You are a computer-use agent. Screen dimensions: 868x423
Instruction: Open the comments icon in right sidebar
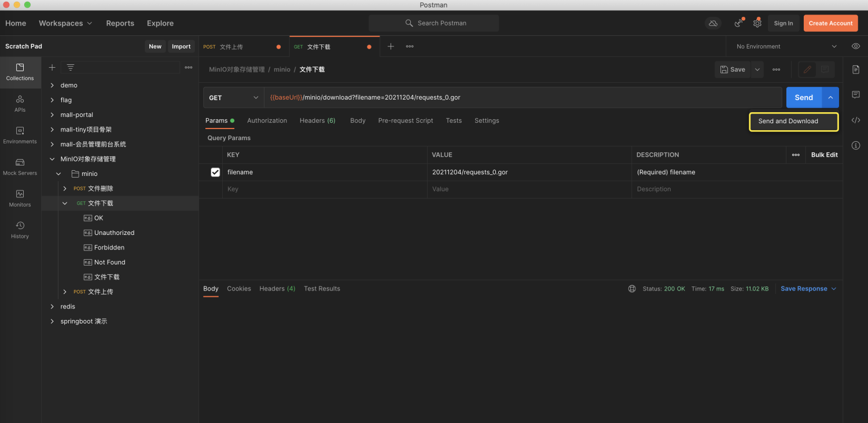(x=856, y=95)
